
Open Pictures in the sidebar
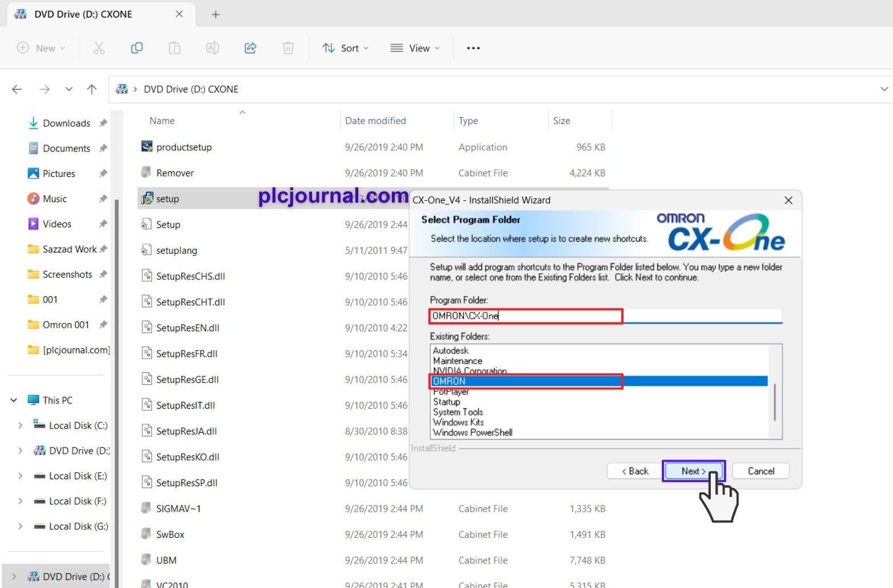59,174
